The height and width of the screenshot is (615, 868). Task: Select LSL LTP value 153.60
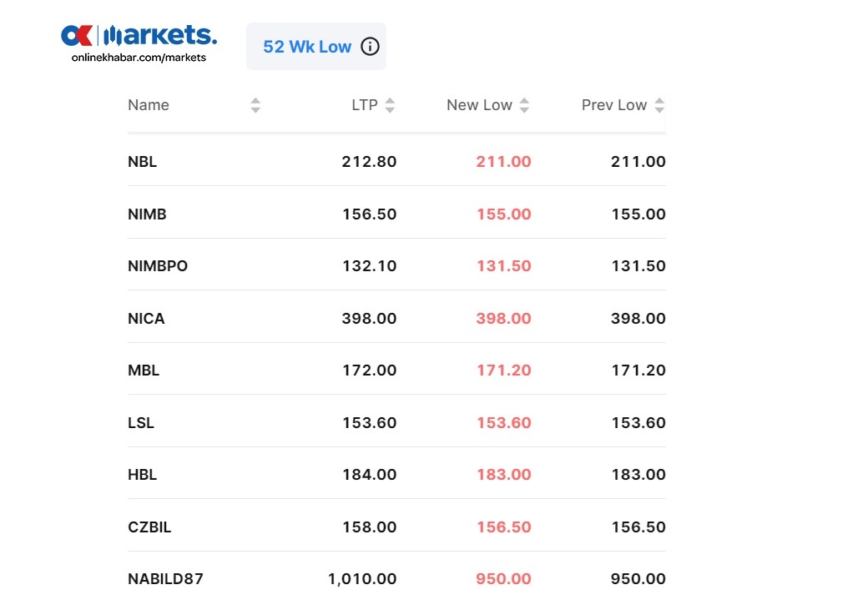369,423
